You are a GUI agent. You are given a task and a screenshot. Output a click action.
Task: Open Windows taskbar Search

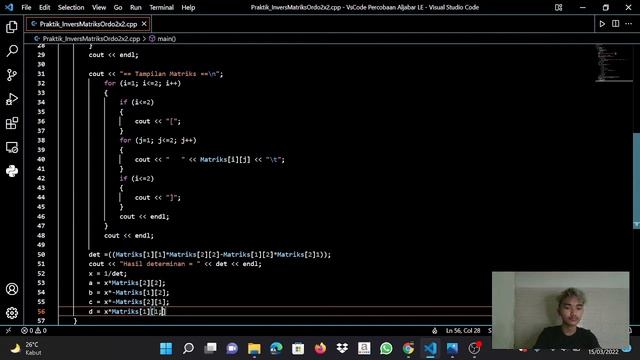(x=188, y=348)
